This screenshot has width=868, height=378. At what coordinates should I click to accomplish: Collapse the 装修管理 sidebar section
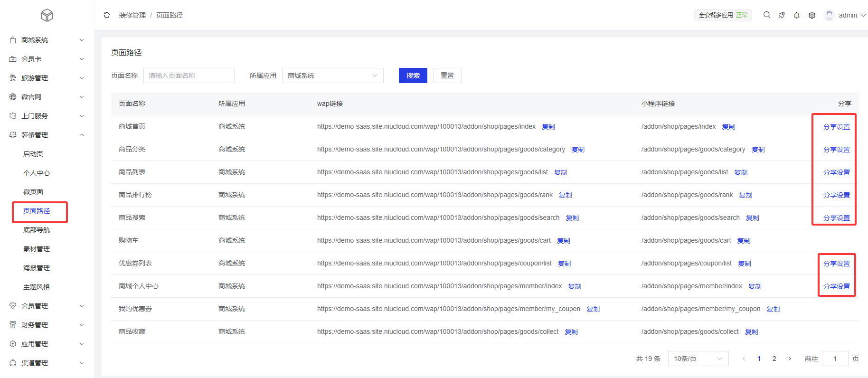coord(47,135)
